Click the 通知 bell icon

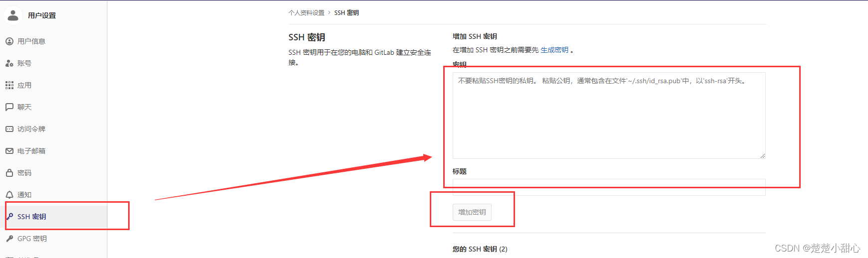point(9,195)
